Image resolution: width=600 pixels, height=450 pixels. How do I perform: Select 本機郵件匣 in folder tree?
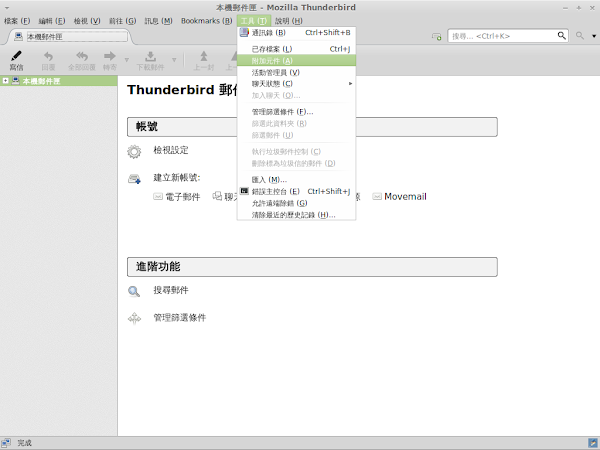tap(59, 81)
